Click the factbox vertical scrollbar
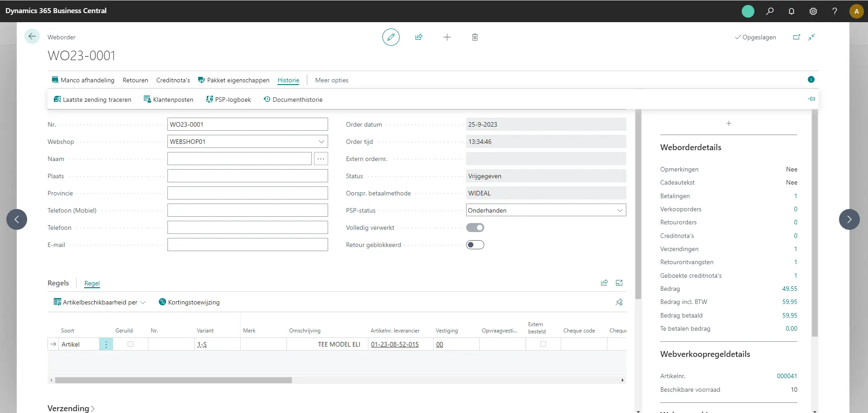The image size is (868, 413). point(815,223)
